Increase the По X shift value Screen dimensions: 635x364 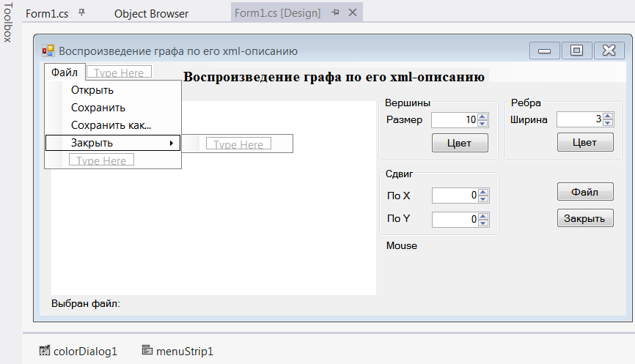coord(482,192)
